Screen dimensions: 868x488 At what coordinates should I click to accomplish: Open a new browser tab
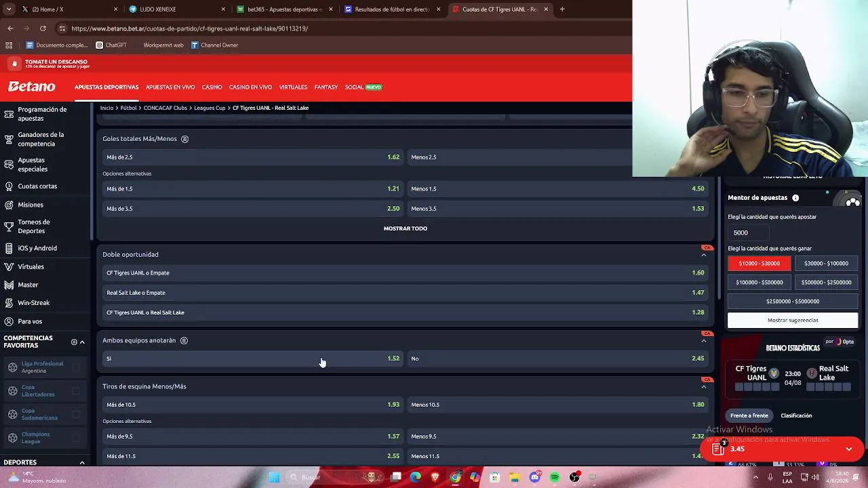point(562,9)
